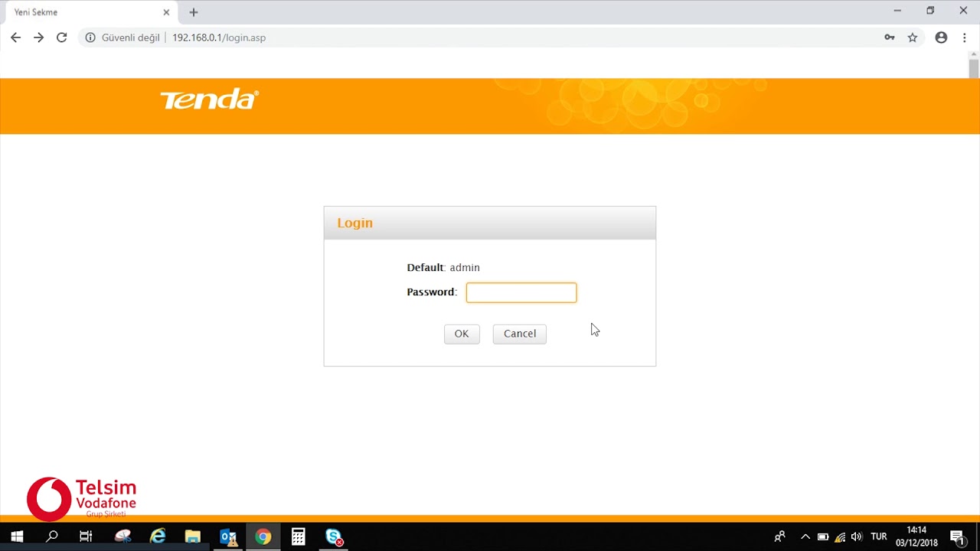Screen dimensions: 980x551
Task: Focus the Password input field
Action: tap(521, 292)
